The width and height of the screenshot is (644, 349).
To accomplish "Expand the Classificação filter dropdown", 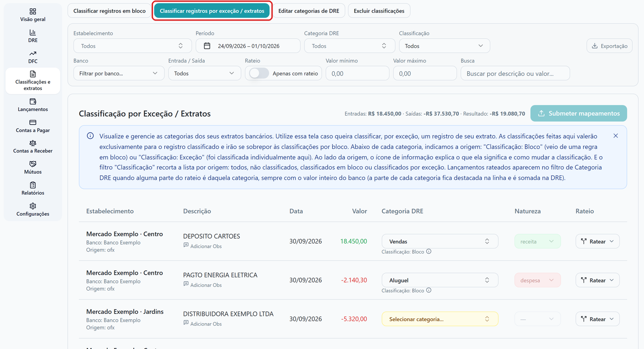I will pyautogui.click(x=444, y=46).
